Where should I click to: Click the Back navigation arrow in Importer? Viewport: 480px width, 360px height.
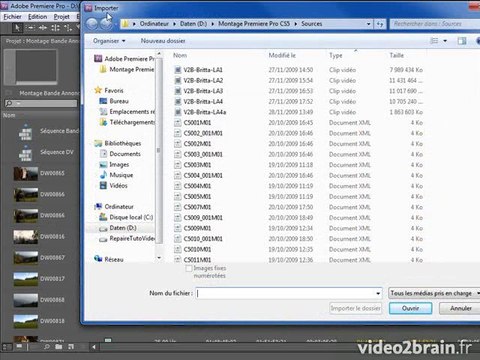92,24
